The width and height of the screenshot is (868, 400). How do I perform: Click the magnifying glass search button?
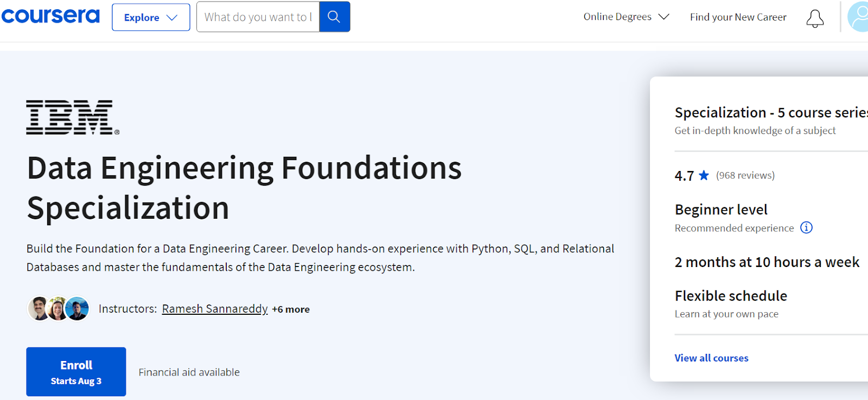[334, 17]
